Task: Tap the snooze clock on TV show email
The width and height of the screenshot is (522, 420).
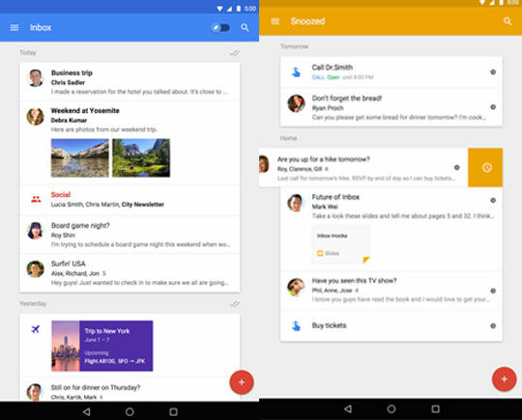Action: 493,291
